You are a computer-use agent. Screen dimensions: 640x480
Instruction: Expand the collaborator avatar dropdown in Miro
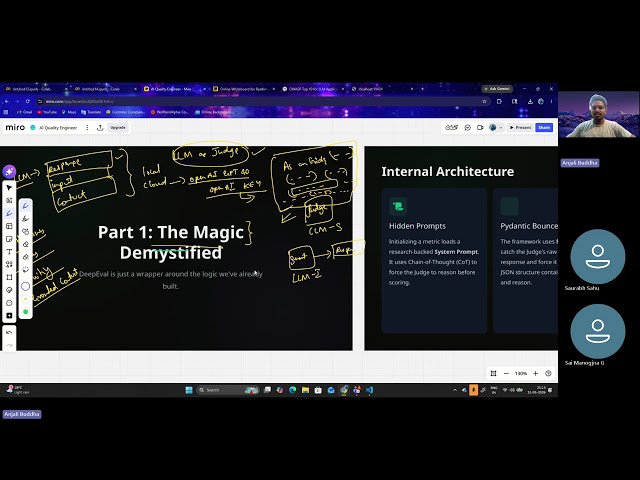point(501,128)
